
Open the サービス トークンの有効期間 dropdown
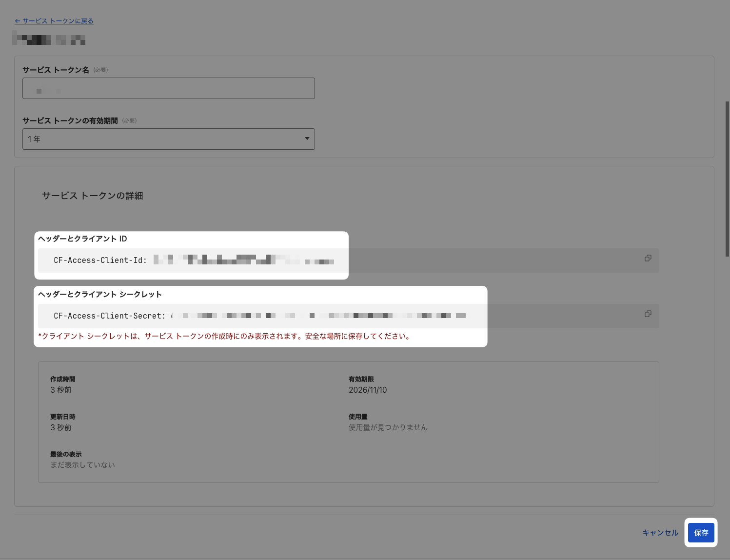tap(169, 139)
